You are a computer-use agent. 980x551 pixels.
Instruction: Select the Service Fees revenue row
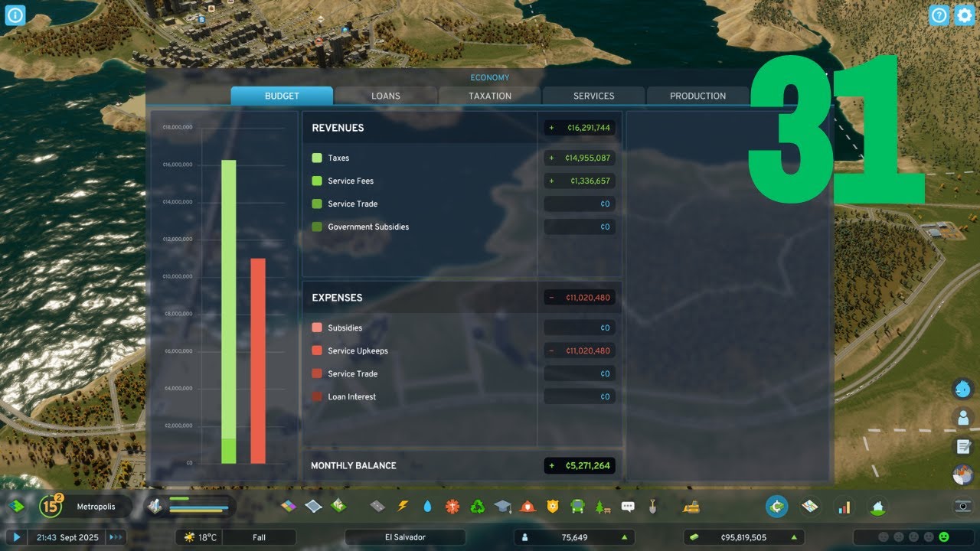click(x=462, y=181)
